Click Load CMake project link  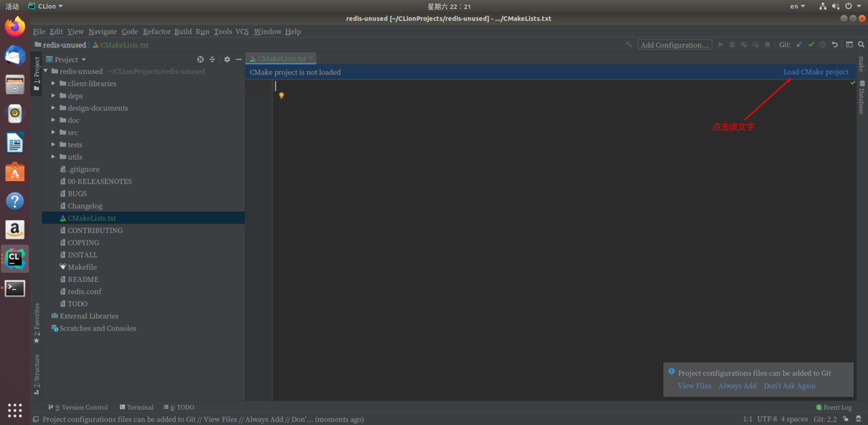point(816,72)
